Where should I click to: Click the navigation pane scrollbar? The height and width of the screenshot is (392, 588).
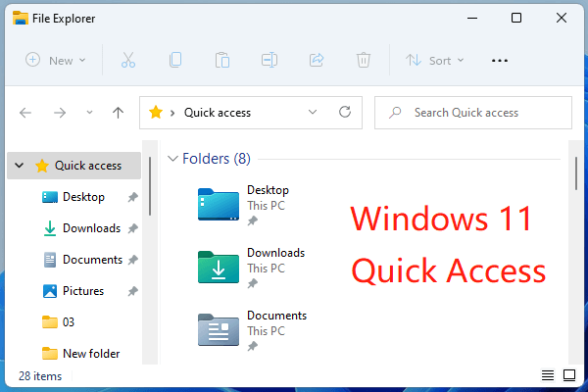pos(150,186)
